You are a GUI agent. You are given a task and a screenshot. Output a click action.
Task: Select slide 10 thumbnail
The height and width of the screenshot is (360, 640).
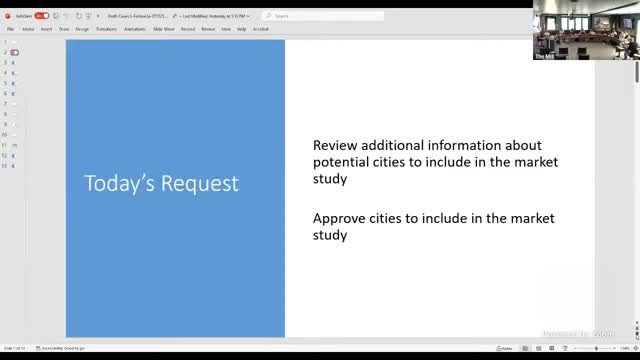click(x=14, y=135)
